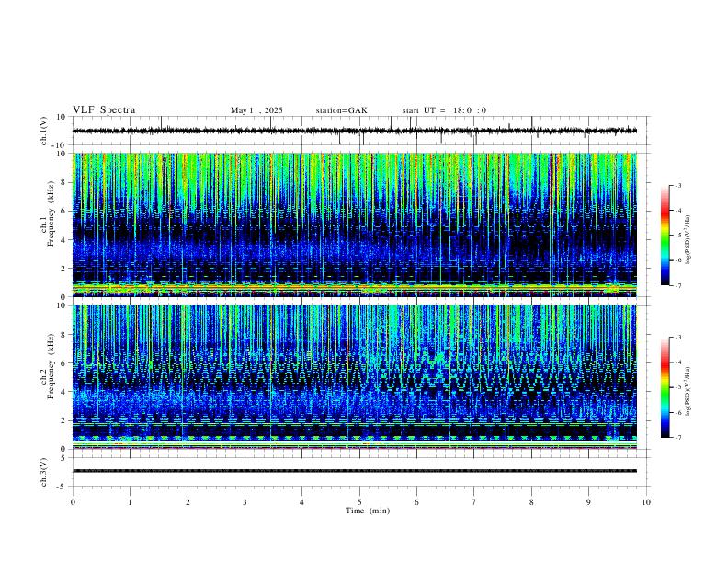
Task: Click the time axis tick label "10"
Action: pos(646,502)
